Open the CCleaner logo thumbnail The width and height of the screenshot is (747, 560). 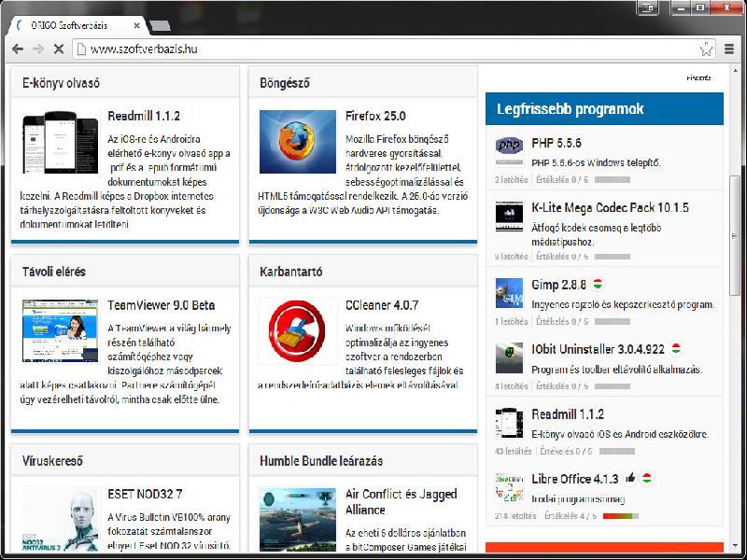pyautogui.click(x=298, y=331)
